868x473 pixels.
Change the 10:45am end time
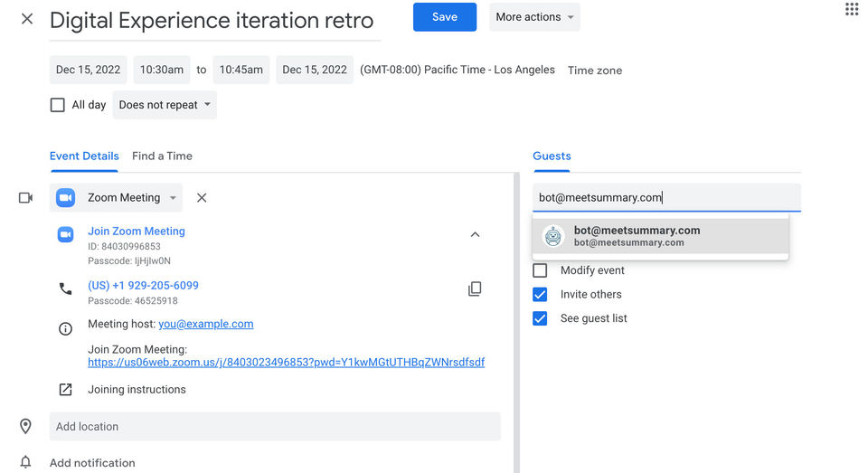pos(241,70)
